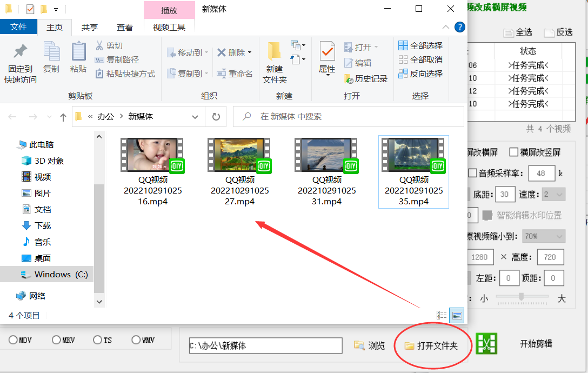Open the 速度 speed dropdown

coord(553,195)
